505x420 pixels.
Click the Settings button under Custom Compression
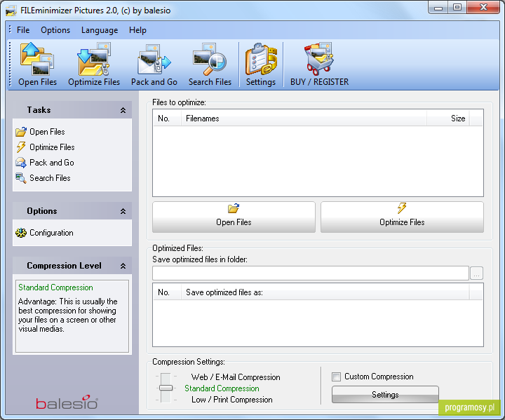point(385,395)
